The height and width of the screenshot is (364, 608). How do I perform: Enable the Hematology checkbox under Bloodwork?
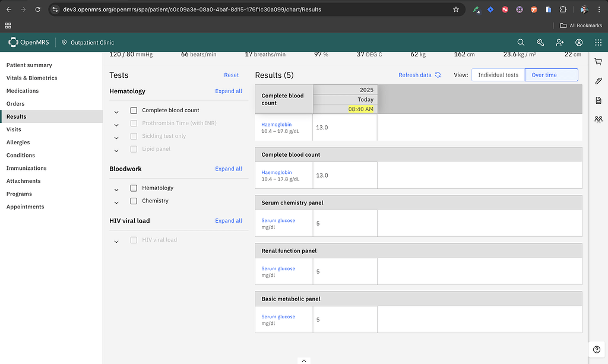134,187
